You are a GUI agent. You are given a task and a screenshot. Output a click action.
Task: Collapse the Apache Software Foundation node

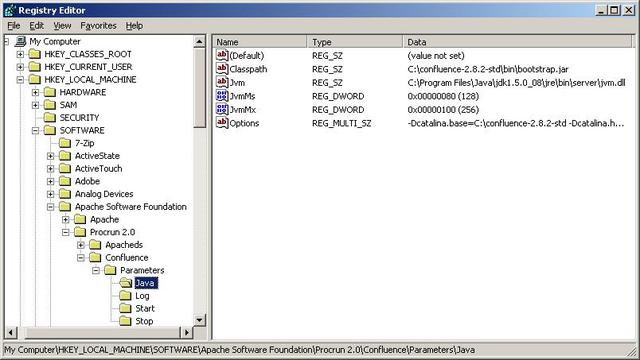click(51, 207)
